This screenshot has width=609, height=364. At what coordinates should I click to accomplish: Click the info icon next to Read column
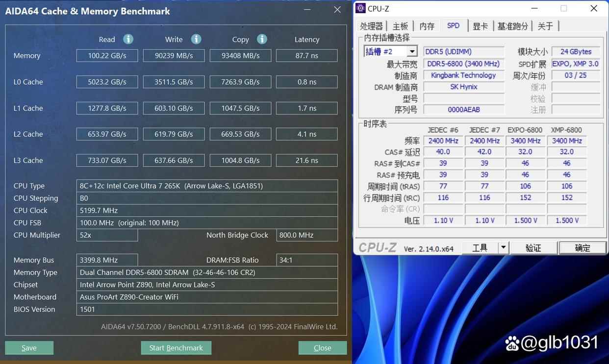127,39
